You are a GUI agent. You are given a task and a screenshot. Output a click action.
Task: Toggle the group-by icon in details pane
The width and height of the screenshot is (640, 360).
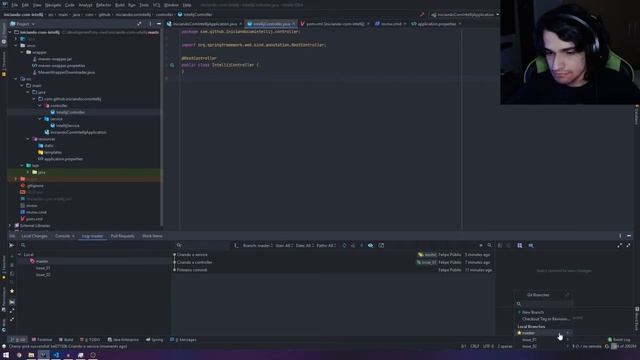point(520,245)
